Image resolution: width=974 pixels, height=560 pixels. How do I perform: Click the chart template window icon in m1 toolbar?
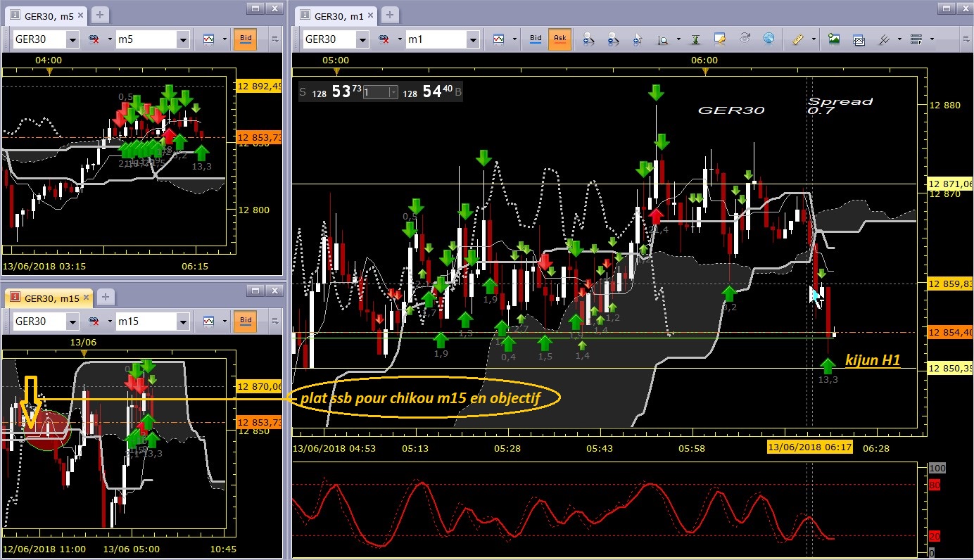[859, 39]
